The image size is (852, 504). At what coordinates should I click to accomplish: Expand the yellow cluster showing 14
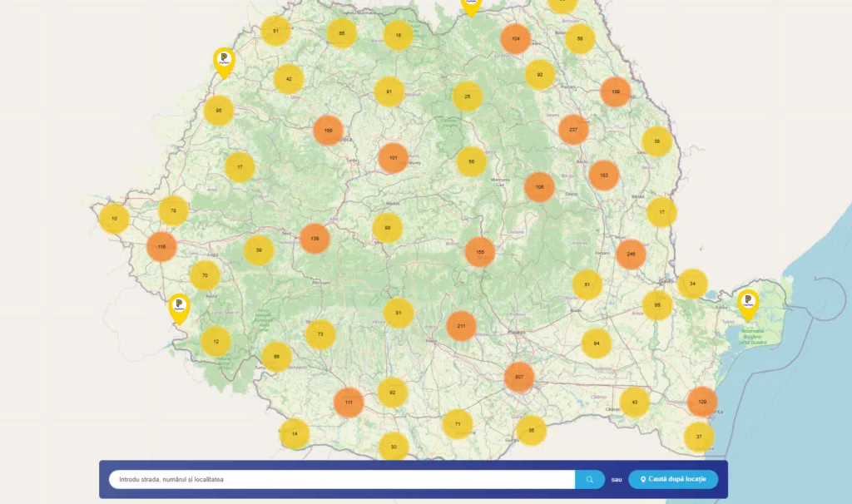295,434
